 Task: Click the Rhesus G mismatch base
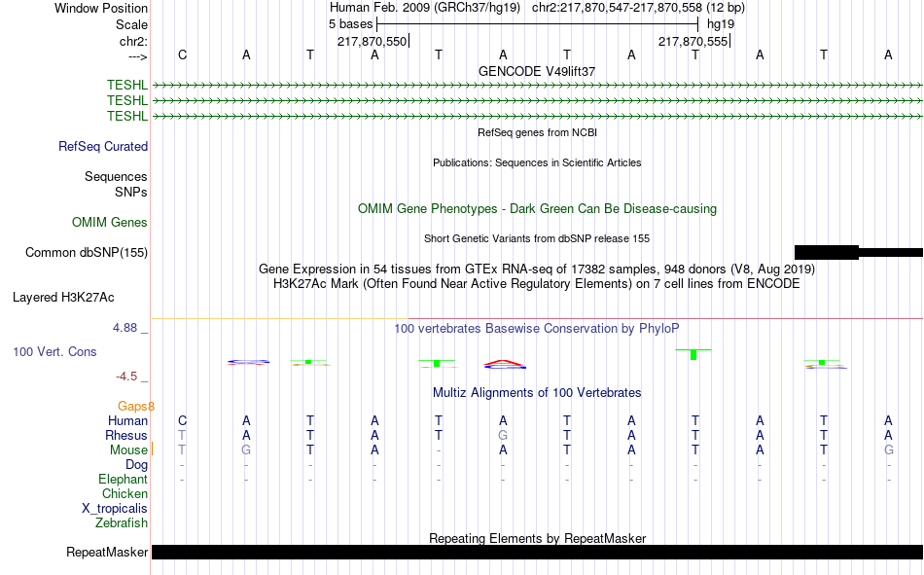point(503,435)
